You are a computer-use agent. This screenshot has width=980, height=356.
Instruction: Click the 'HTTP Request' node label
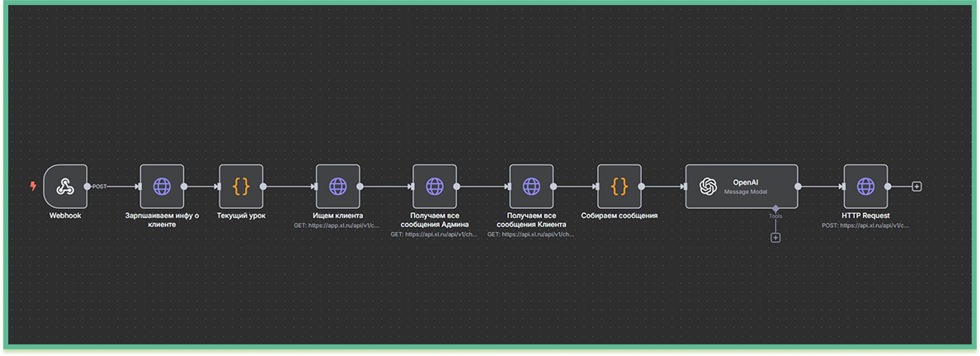tap(865, 216)
